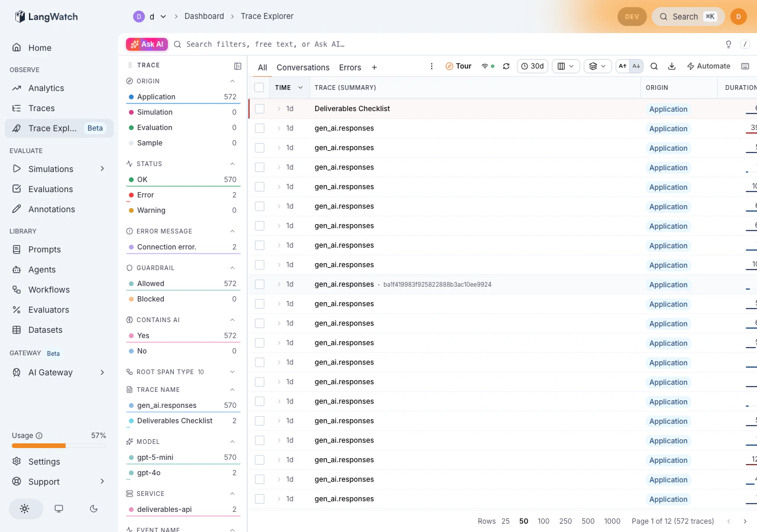The image size is (757, 532).
Task: Filter by gpt-5-mini model
Action: tap(183, 458)
